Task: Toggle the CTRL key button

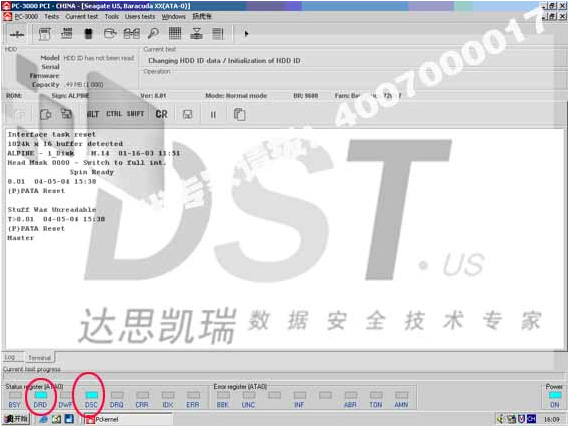Action: pyautogui.click(x=114, y=114)
